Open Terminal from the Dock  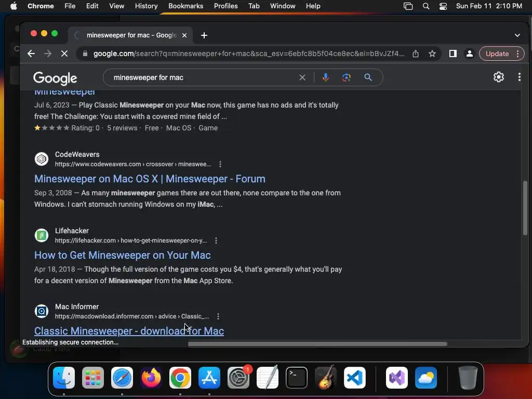(297, 378)
